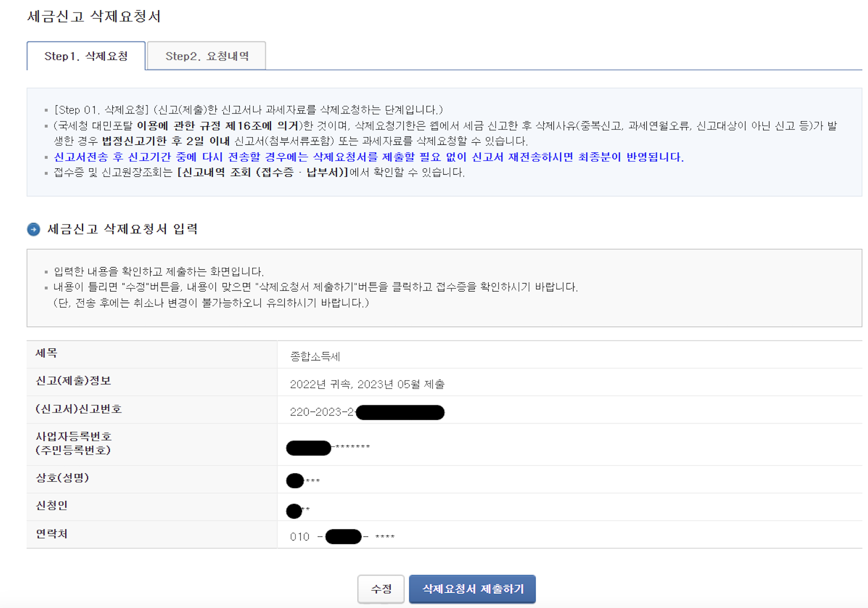This screenshot has width=868, height=608.
Task: Open the Step1. 삭제요청 tab
Action: click(x=86, y=56)
